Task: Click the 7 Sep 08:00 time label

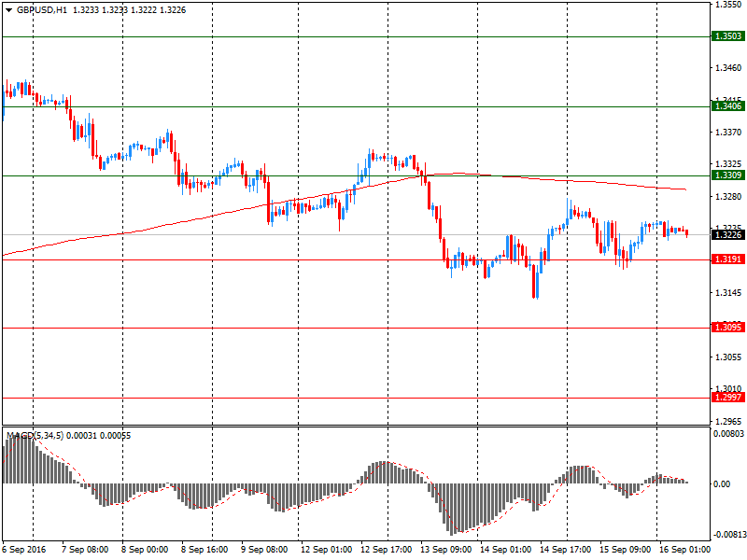Action: click(85, 550)
